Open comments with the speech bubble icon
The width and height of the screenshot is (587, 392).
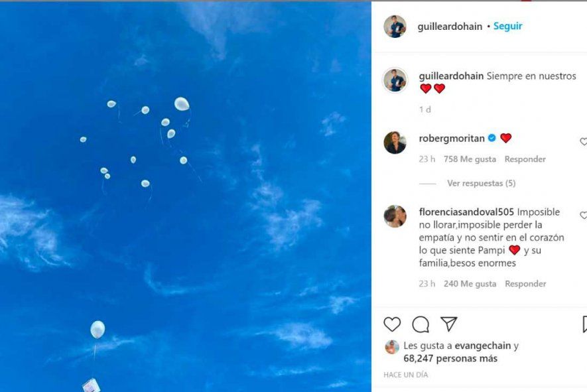point(421,324)
